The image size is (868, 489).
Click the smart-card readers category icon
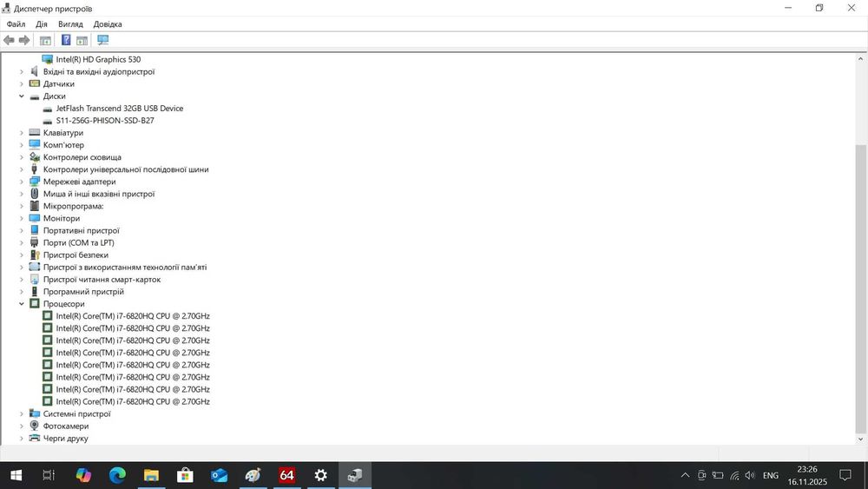point(35,279)
